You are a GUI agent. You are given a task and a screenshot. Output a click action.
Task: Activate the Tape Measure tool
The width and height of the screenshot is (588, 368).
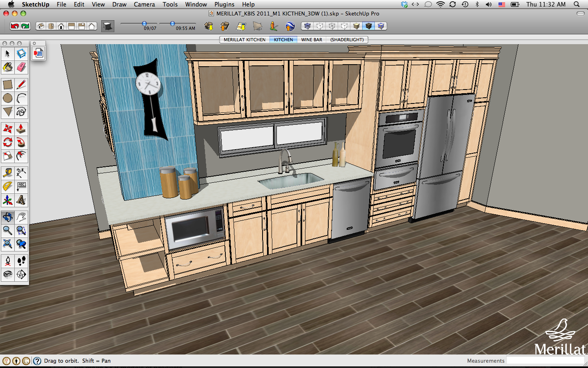pyautogui.click(x=7, y=173)
